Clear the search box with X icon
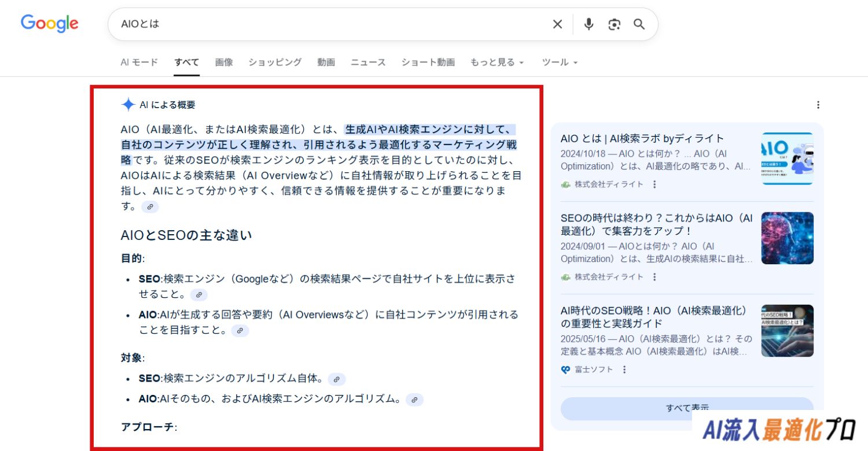This screenshot has height=451, width=868. click(557, 24)
